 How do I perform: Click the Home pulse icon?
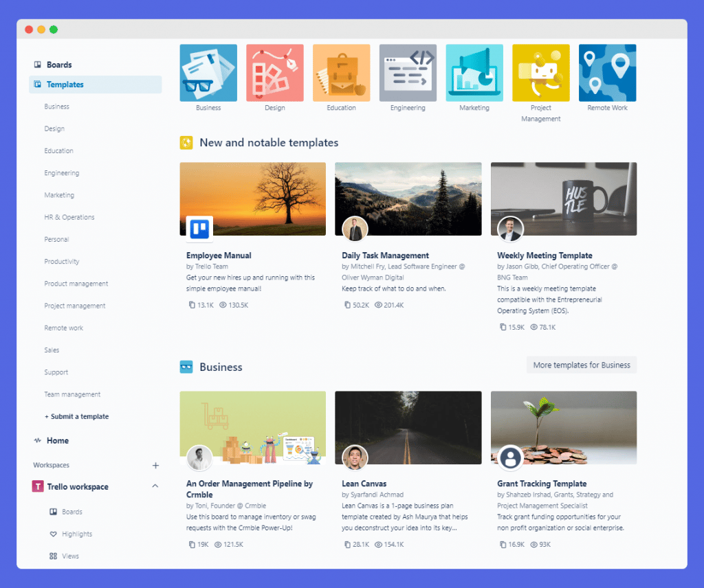coord(38,440)
